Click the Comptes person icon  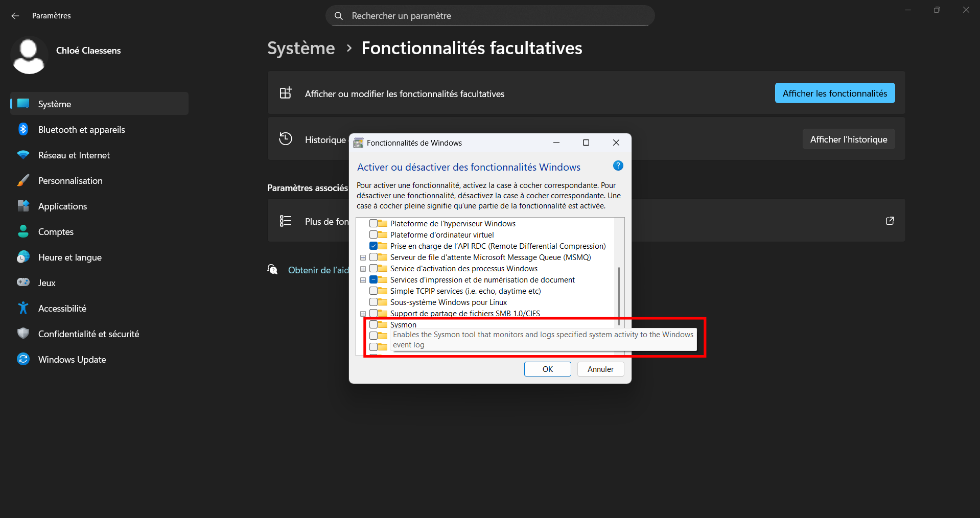click(x=24, y=231)
